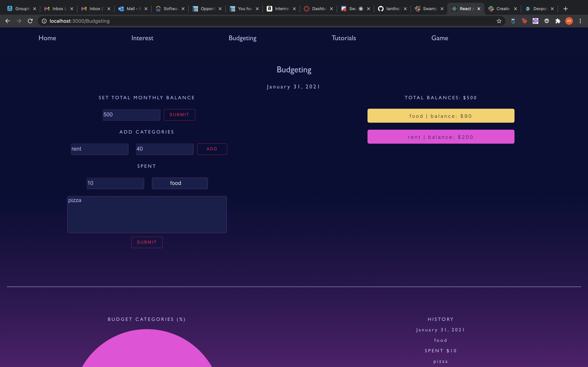Open a new tab with plus icon
The image size is (588, 367).
(565, 9)
